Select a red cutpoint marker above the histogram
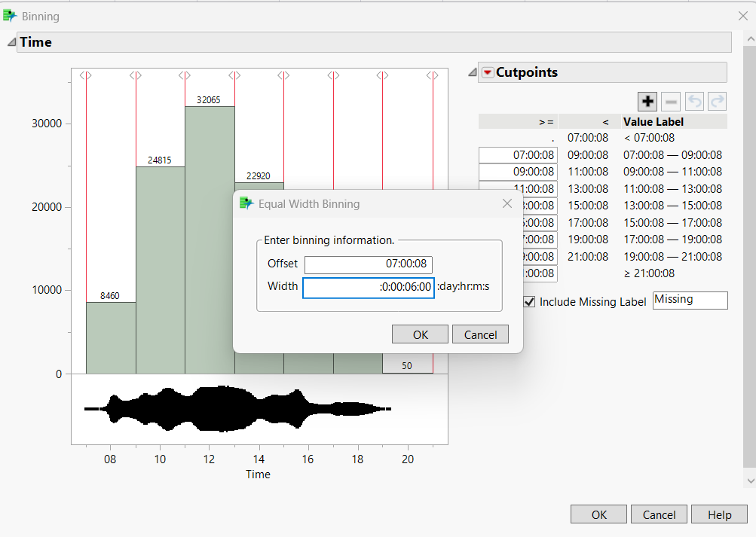 tap(86, 75)
